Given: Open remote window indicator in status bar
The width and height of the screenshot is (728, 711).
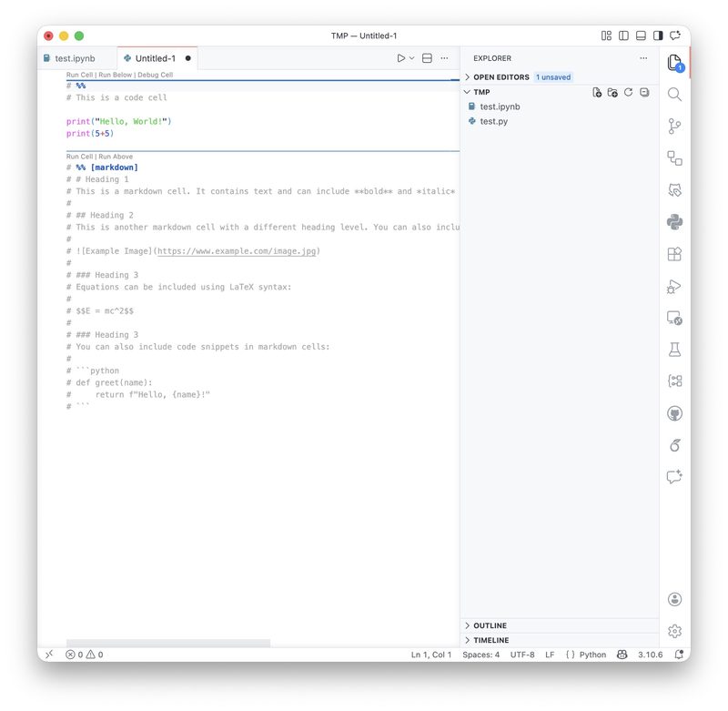Looking at the screenshot, I should (x=49, y=655).
